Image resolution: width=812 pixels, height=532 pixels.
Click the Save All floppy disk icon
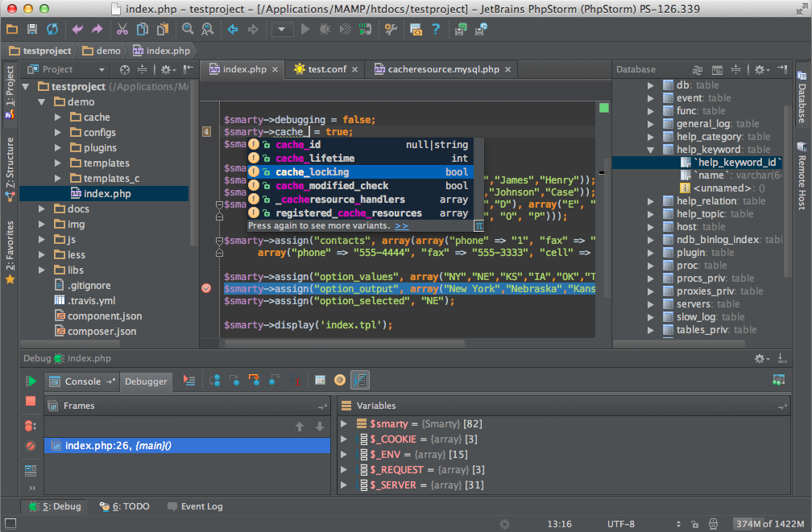pos(32,30)
